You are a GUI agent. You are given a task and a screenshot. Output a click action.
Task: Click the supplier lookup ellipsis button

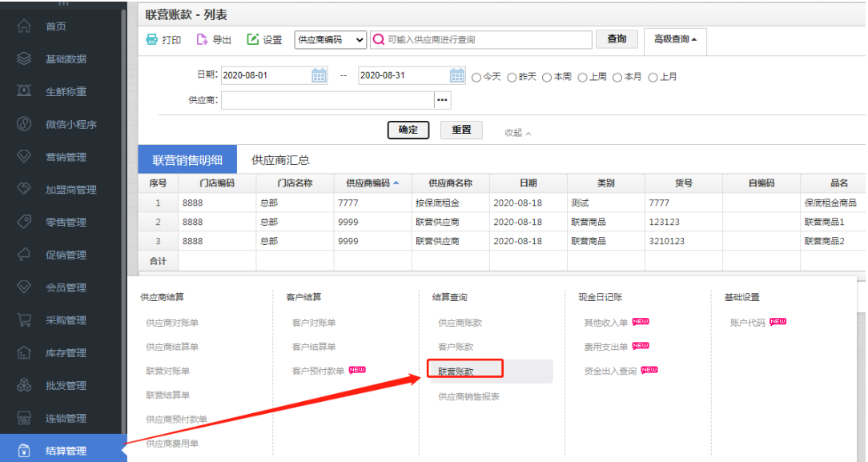click(442, 100)
